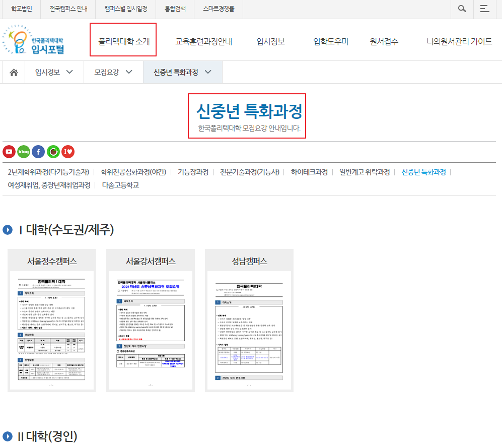Open 폴리텍대학 소개 menu

pyautogui.click(x=123, y=41)
